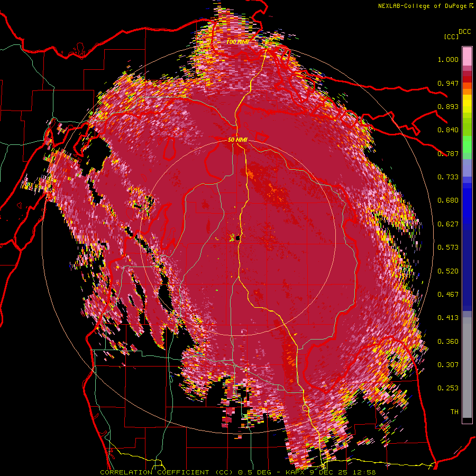The width and height of the screenshot is (476, 476).
Task: Click the KAPX station identifier in the caption
Action: 296,472
